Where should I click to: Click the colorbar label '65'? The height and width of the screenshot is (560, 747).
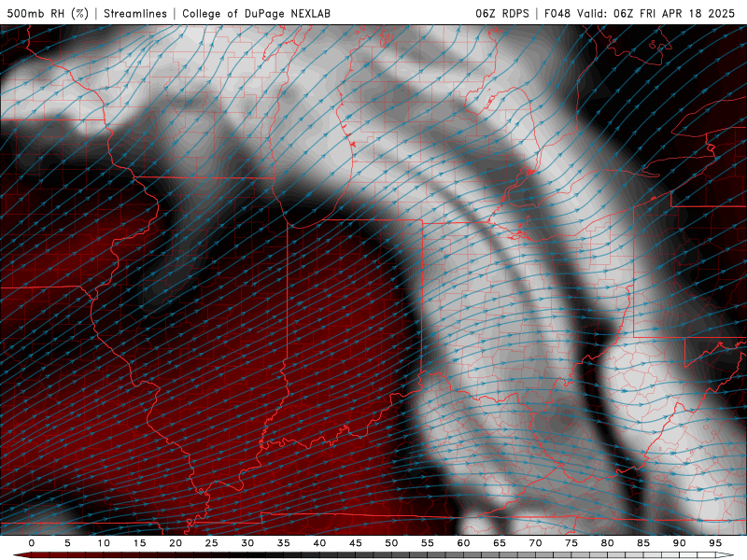500,543
